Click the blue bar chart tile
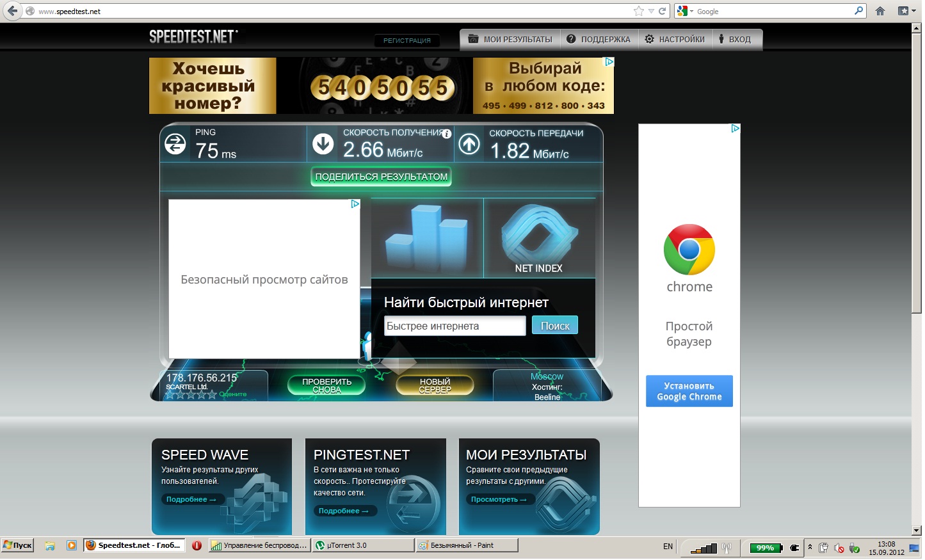Screen dimensions: 925x560 coord(427,238)
